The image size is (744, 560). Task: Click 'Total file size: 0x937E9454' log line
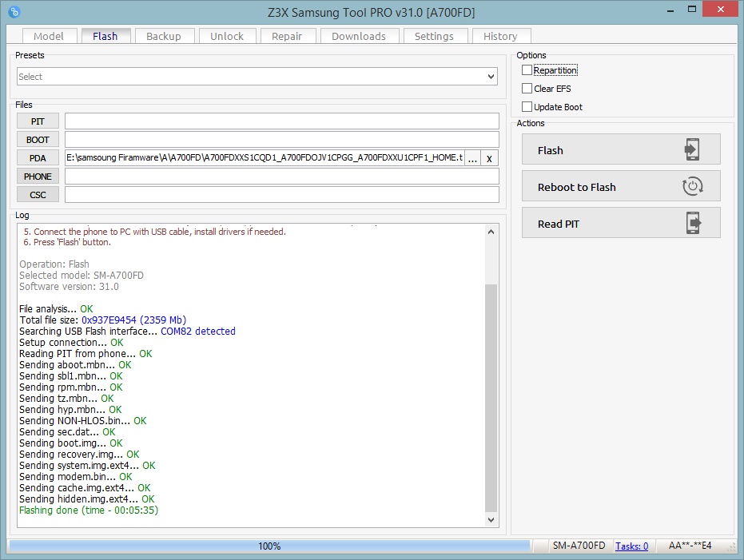tap(102, 320)
